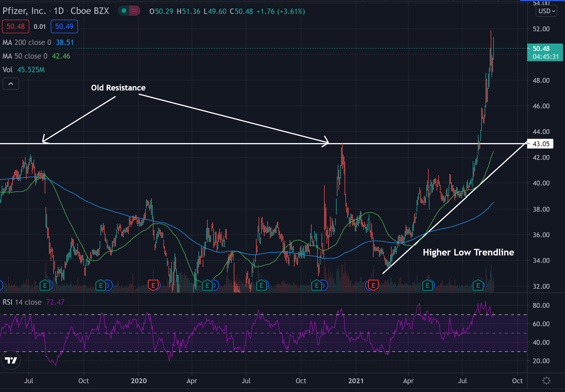
Task: Click the 2021 label on the time axis
Action: click(x=356, y=381)
